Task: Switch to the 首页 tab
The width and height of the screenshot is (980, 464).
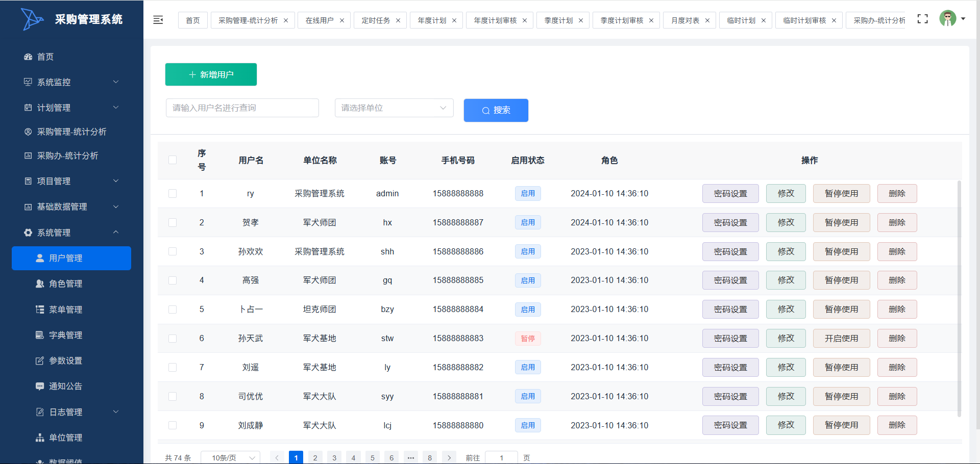Action: coord(193,20)
